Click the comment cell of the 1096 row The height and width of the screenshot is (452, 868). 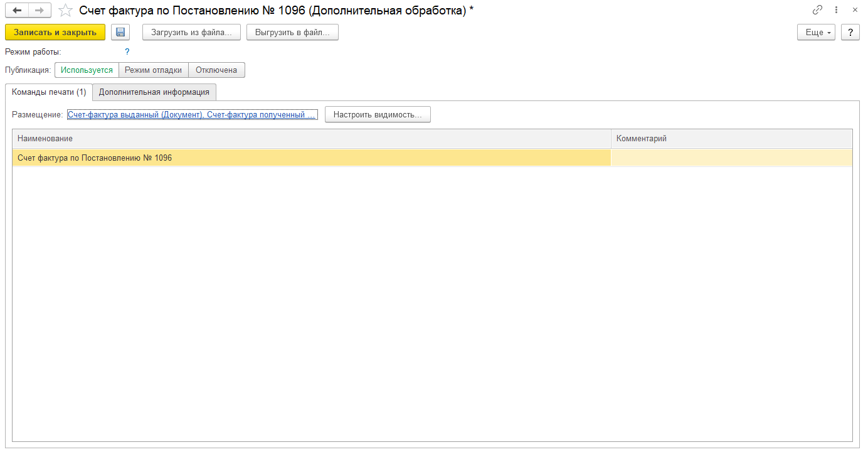(732, 158)
